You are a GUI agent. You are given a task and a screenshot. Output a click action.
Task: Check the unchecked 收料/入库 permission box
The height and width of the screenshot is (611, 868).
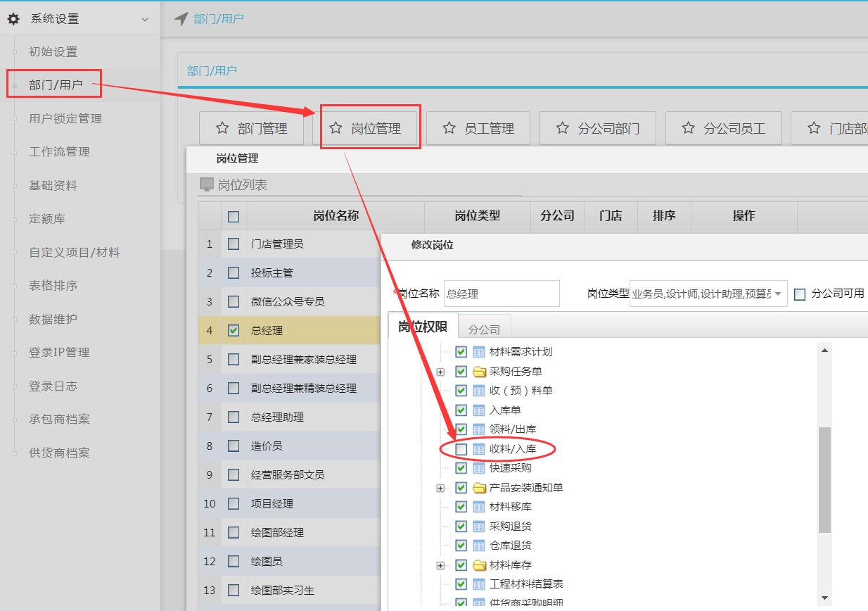point(461,449)
